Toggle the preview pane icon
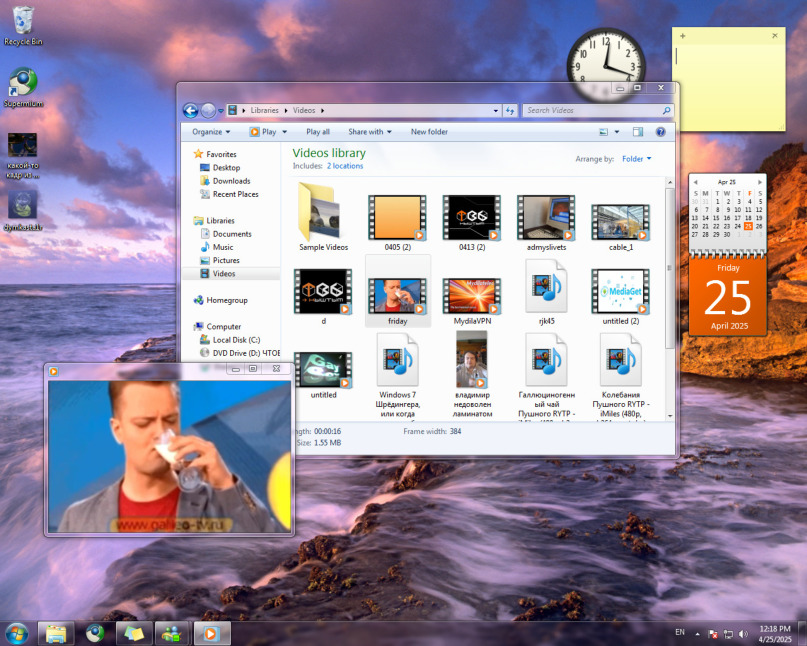 pyautogui.click(x=638, y=131)
